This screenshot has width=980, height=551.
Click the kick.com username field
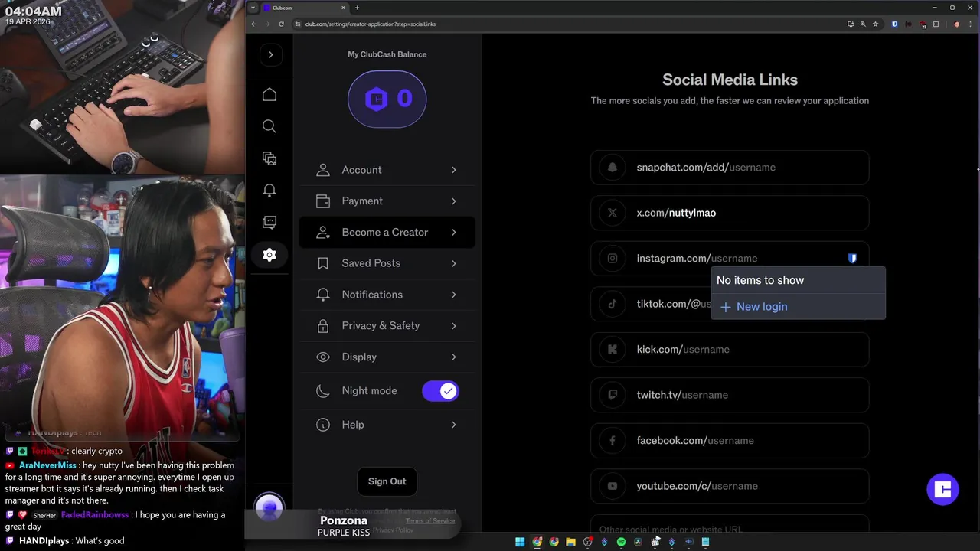[730, 350]
